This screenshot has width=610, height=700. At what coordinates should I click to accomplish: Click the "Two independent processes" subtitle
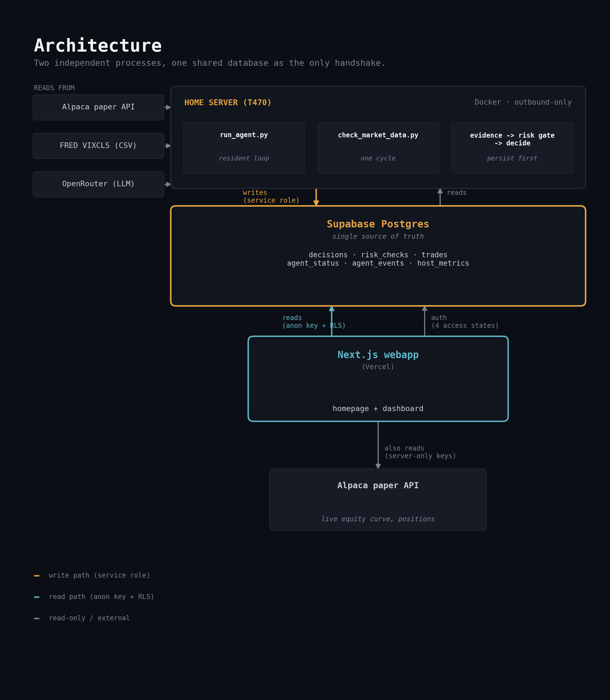209,63
